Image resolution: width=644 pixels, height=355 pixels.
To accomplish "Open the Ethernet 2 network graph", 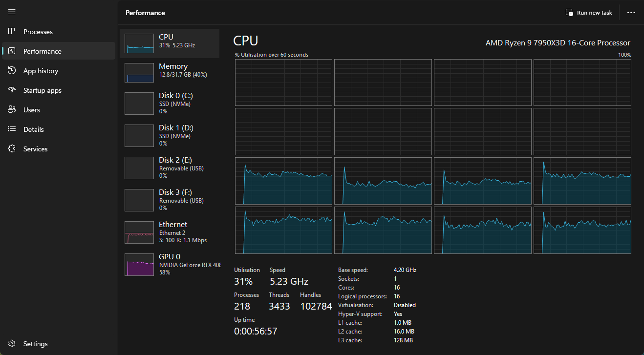I will (170, 232).
